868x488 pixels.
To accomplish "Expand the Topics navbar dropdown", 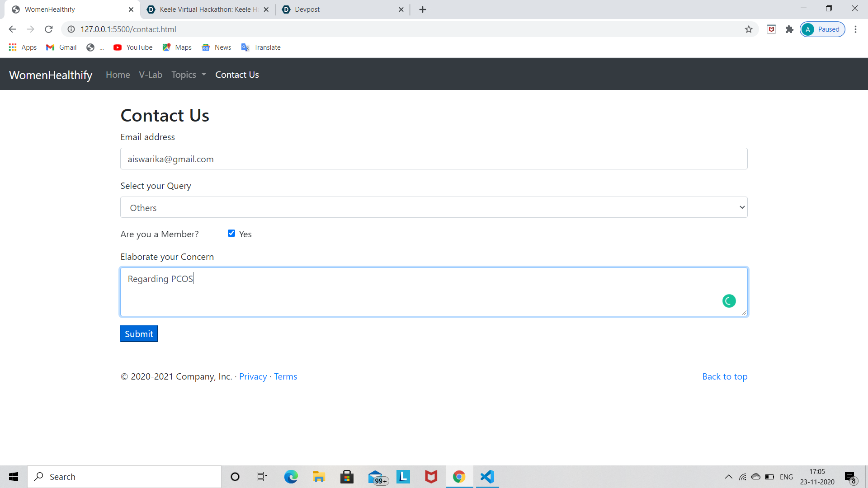I will [189, 75].
